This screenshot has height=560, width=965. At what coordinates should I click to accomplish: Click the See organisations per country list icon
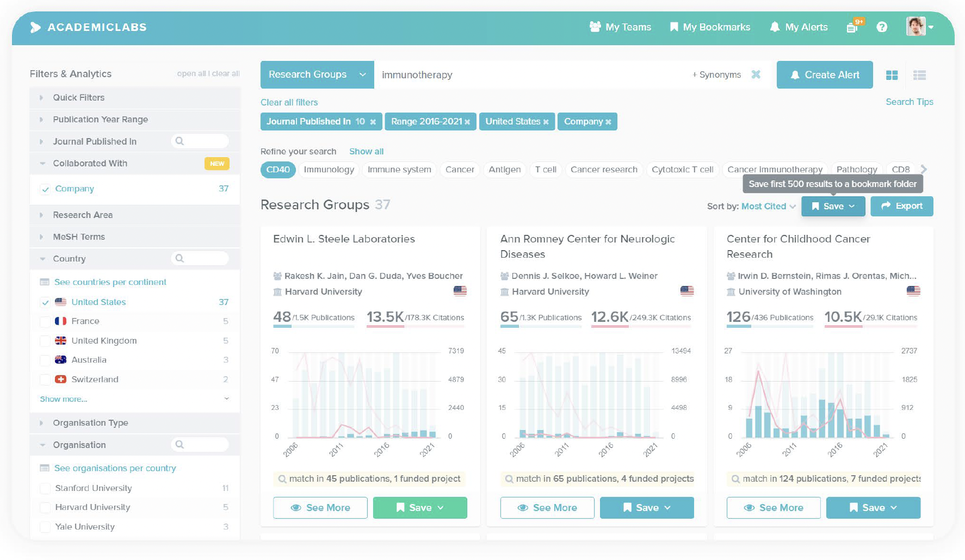pos(45,468)
